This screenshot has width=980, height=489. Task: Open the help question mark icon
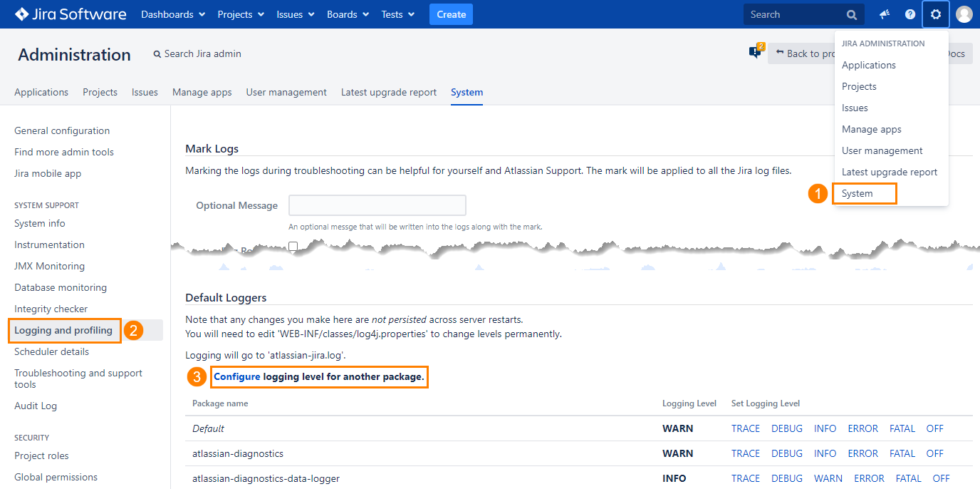coord(909,14)
